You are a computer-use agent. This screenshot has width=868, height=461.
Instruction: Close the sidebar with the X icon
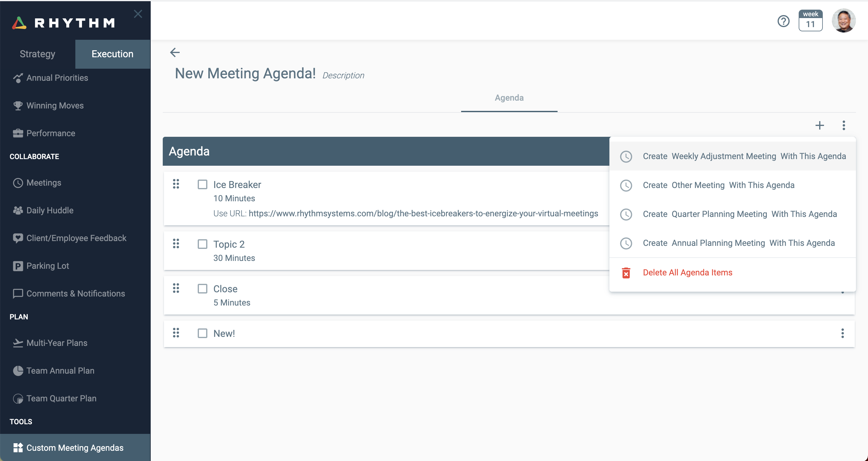(138, 14)
